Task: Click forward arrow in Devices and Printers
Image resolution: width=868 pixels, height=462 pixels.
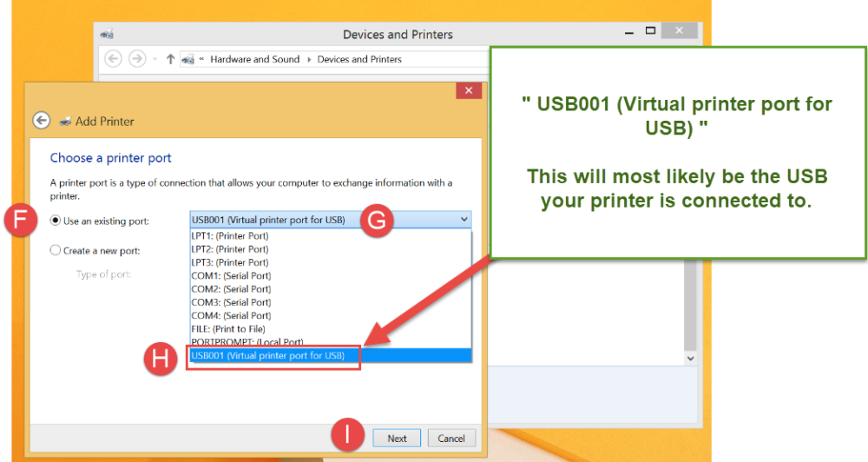Action: pos(137,59)
